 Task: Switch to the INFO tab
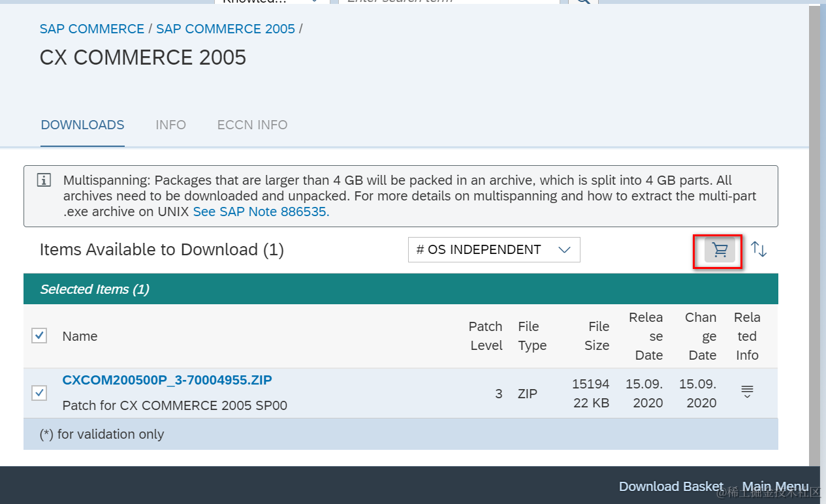pos(170,125)
